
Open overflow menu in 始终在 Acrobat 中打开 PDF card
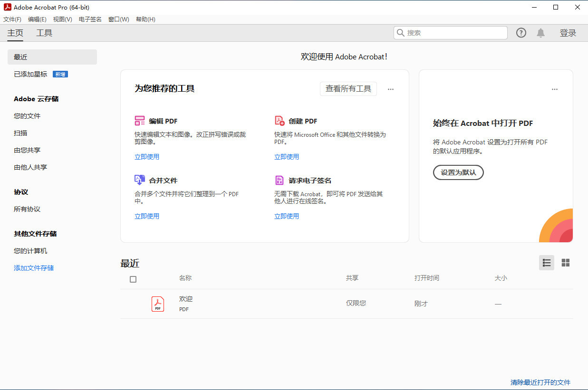[555, 89]
